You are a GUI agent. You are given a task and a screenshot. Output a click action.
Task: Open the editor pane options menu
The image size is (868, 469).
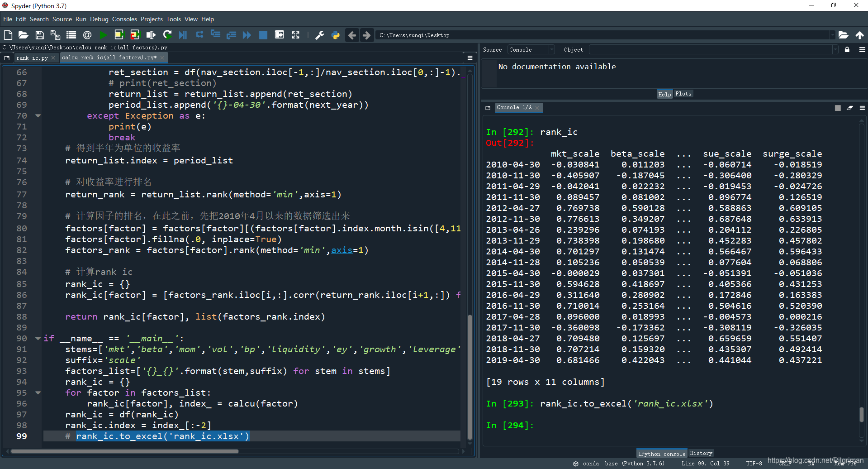pos(470,58)
